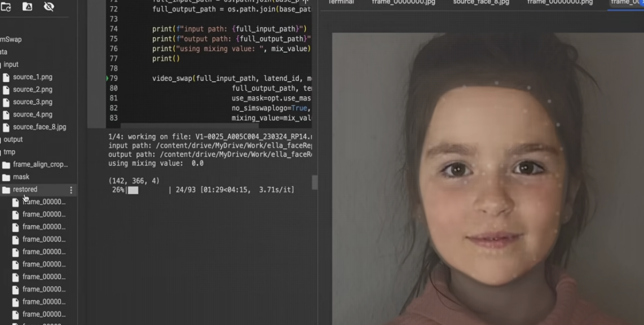The width and height of the screenshot is (644, 325).
Task: Toggle show hidden files eye icon
Action: point(49,7)
